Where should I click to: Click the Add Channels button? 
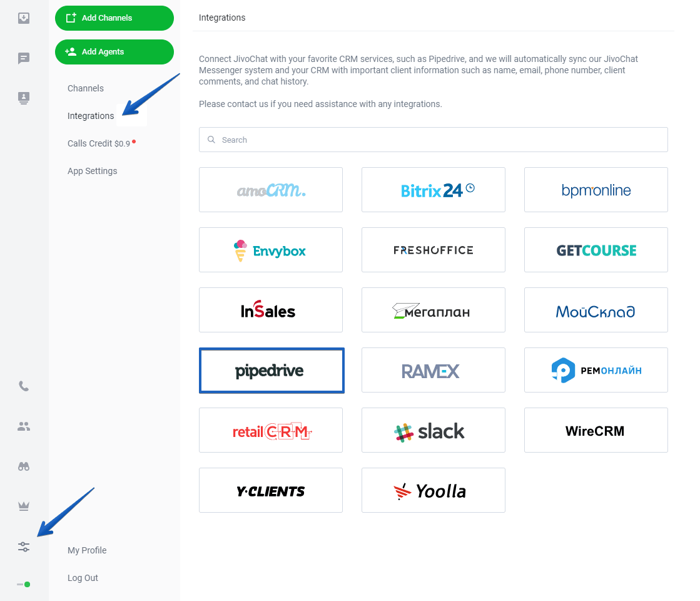114,18
